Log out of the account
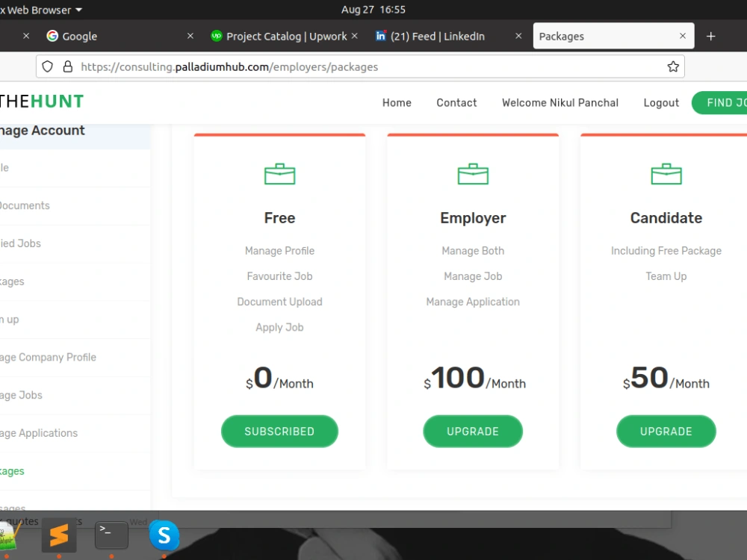 (660, 103)
